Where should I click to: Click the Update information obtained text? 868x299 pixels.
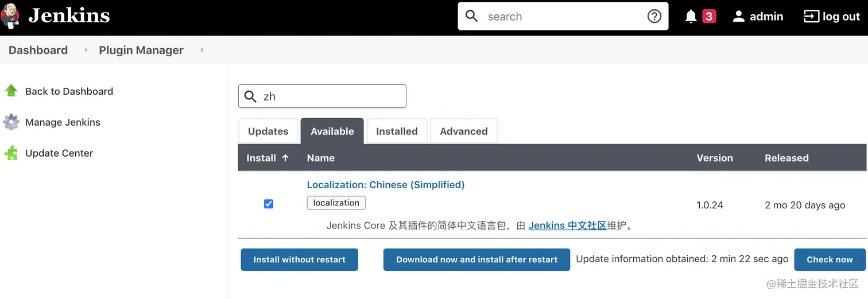pos(682,259)
